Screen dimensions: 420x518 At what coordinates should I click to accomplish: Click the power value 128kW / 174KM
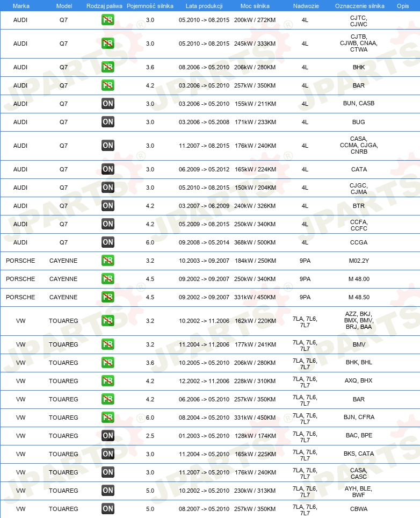pos(255,436)
